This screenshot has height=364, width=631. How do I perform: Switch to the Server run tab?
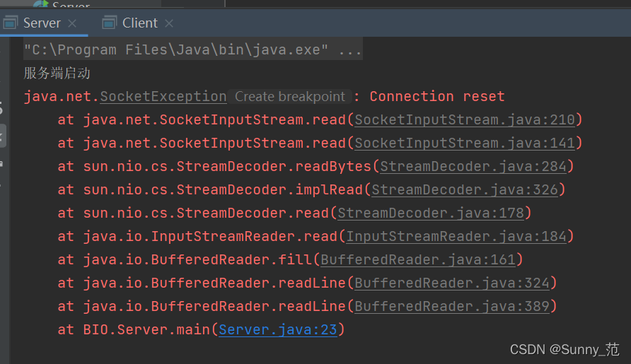[x=42, y=23]
